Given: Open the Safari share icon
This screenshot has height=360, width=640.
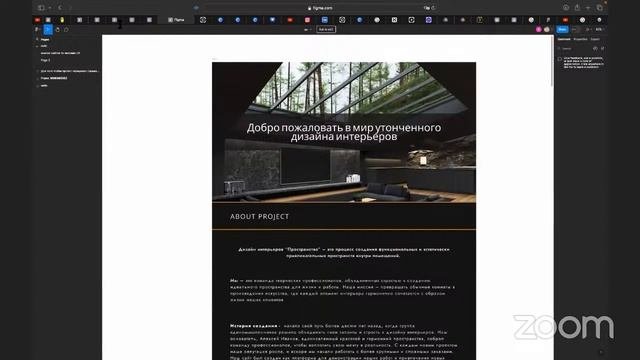Looking at the screenshot, I should pos(577,8).
